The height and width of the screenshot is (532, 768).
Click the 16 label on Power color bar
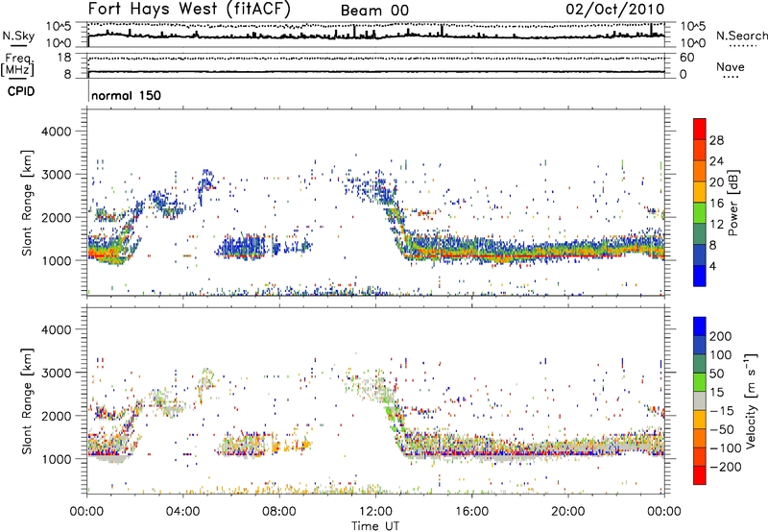point(716,204)
